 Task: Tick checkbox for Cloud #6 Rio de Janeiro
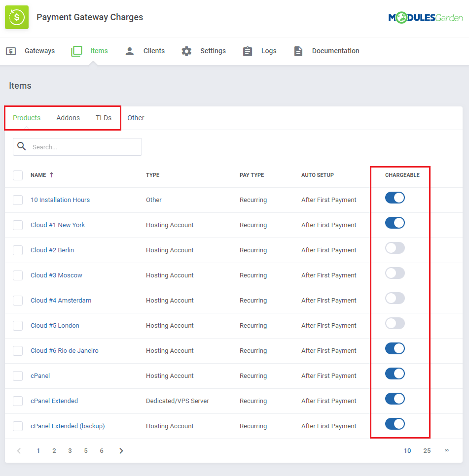click(x=18, y=351)
